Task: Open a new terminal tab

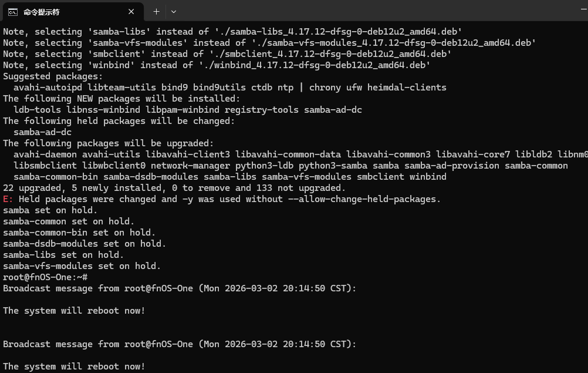Action: pos(156,12)
